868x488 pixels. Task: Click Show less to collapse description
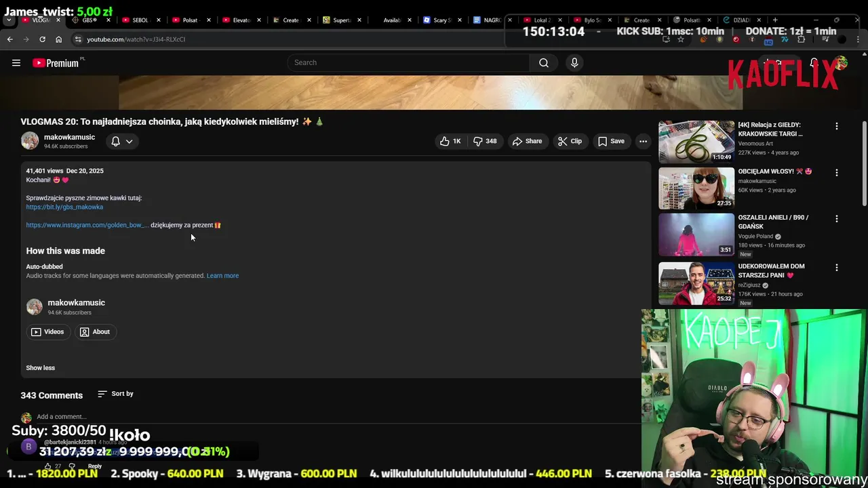41,368
